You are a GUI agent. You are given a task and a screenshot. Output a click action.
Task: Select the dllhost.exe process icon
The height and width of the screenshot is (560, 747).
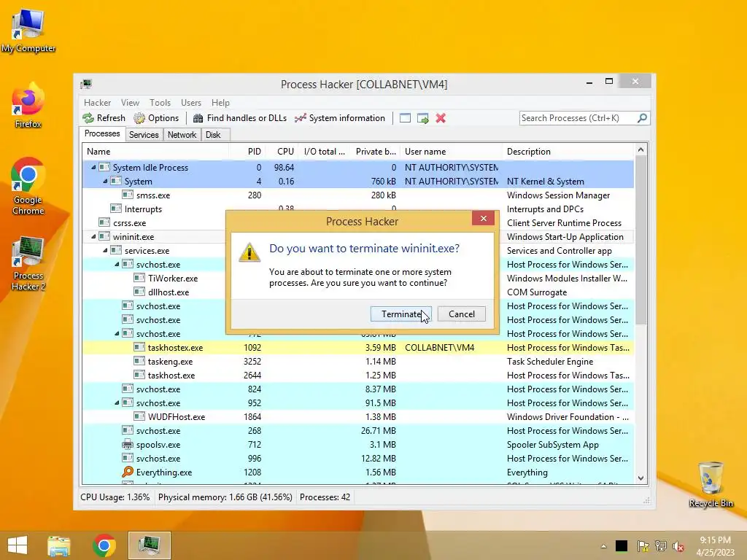[x=139, y=292]
